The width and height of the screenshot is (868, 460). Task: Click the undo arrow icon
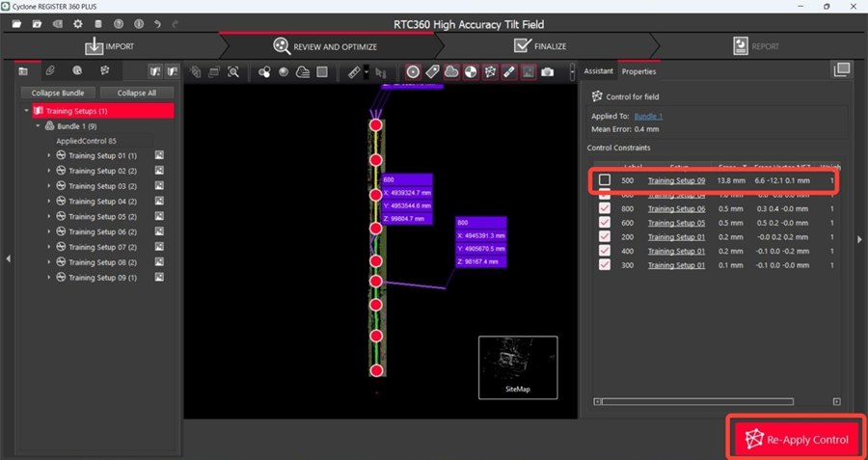click(157, 23)
